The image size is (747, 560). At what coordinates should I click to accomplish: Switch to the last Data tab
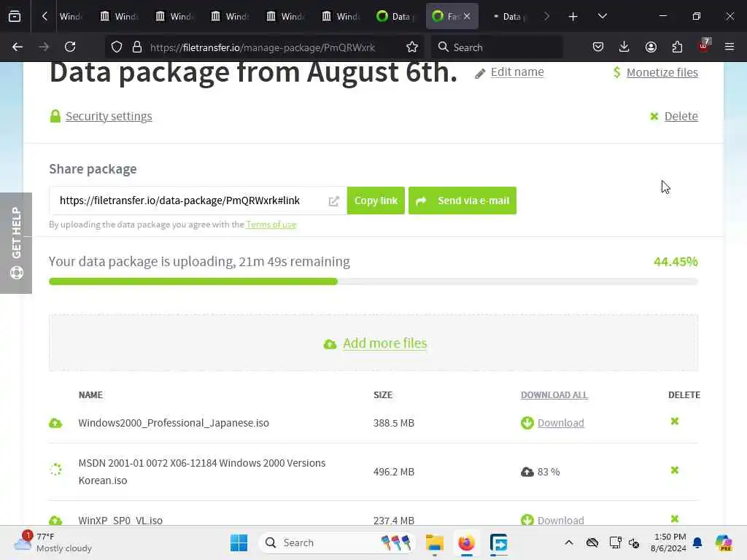pyautogui.click(x=508, y=17)
